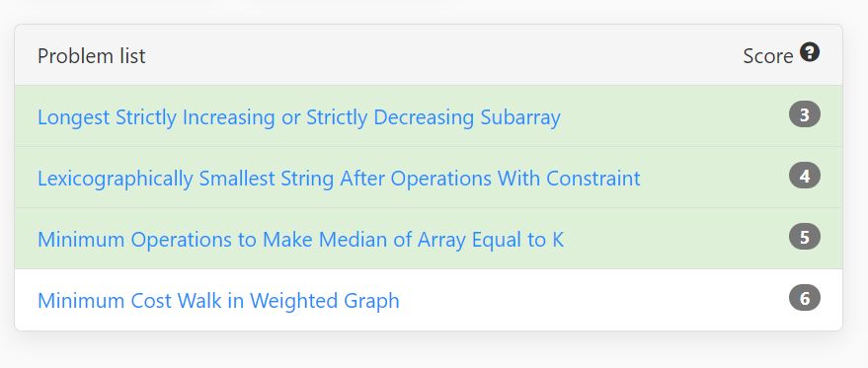Click the question mark help icon beside Score
868x368 pixels.
click(810, 53)
